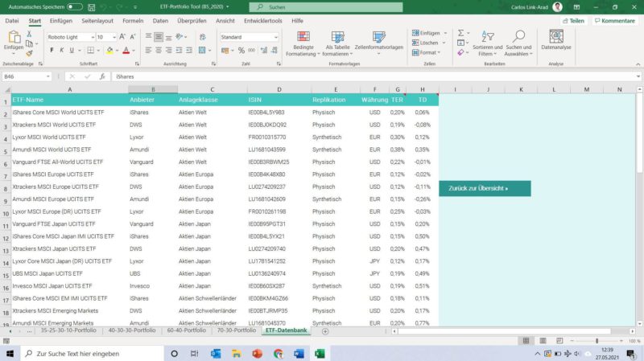Image resolution: width=644 pixels, height=361 pixels.
Task: Click Einfügen cells button in Zellen group
Action: [426, 33]
